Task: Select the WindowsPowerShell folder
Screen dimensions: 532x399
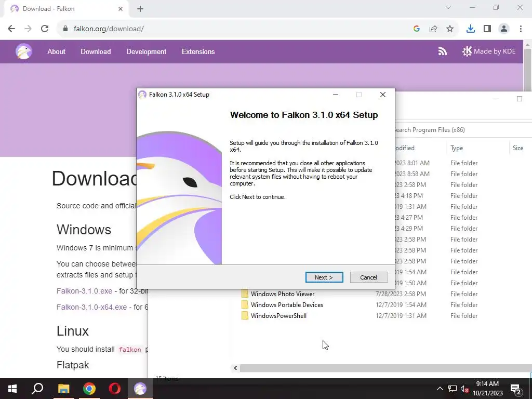Action: tap(278, 315)
